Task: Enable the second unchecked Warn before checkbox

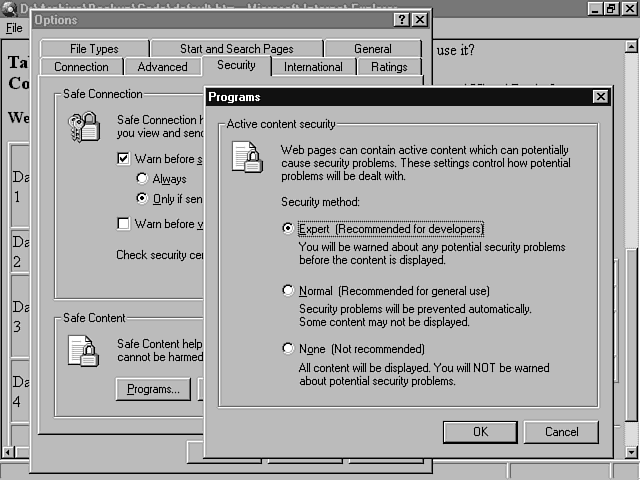Action: tap(123, 224)
